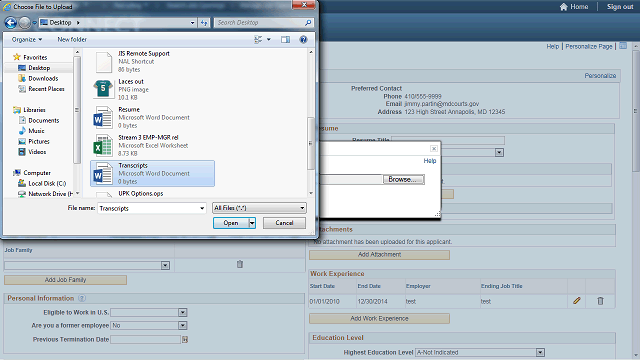The image size is (640, 360).
Task: Open Pictures library in the navigation pane
Action: pyautogui.click(x=39, y=142)
